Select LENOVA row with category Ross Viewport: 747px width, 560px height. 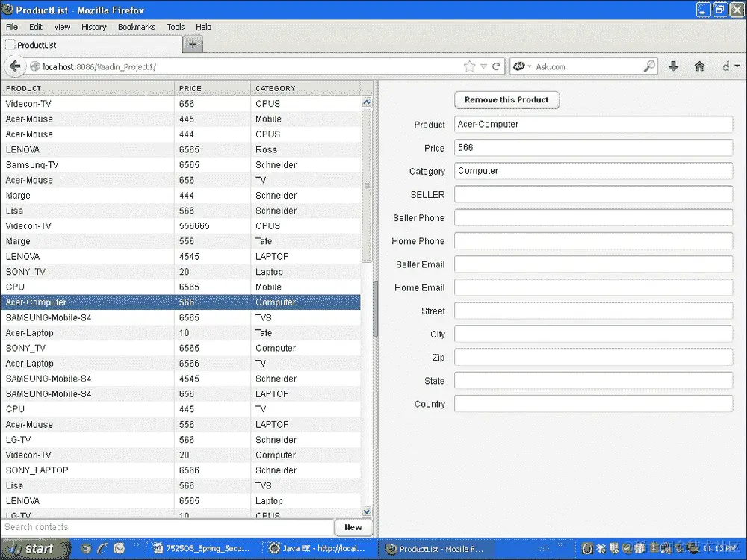tap(181, 149)
